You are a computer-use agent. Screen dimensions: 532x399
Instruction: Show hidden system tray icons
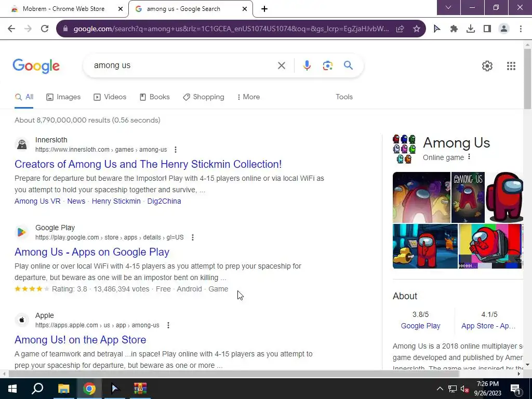(440, 389)
